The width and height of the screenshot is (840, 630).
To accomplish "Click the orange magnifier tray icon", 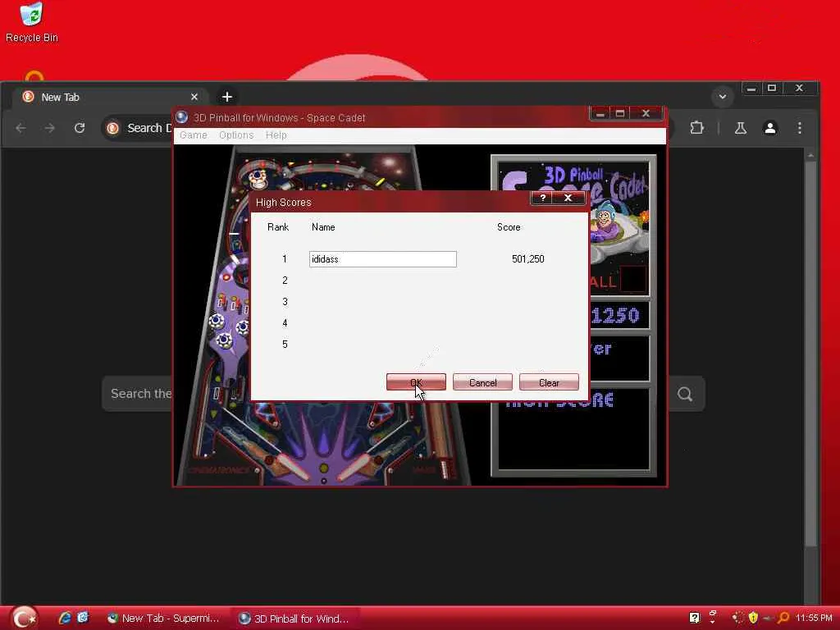I will tap(783, 619).
